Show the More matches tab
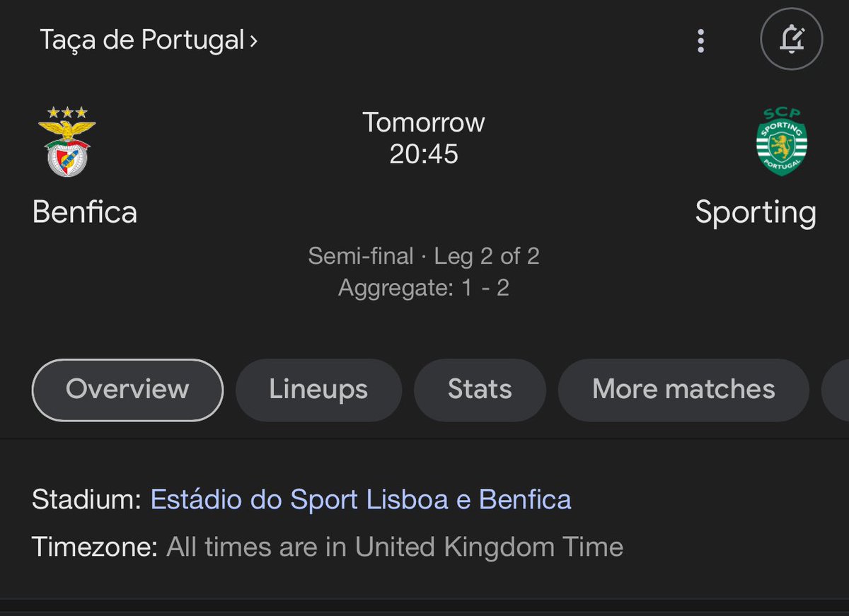Viewport: 849px width, 616px height. tap(683, 390)
